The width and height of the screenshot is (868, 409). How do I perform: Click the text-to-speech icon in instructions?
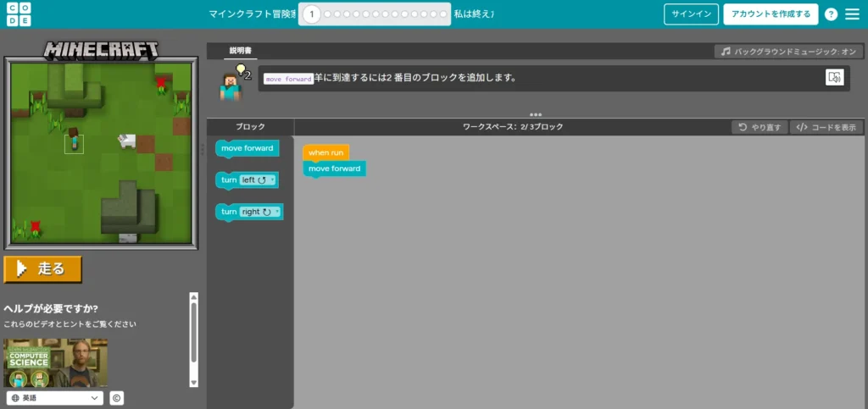click(834, 78)
